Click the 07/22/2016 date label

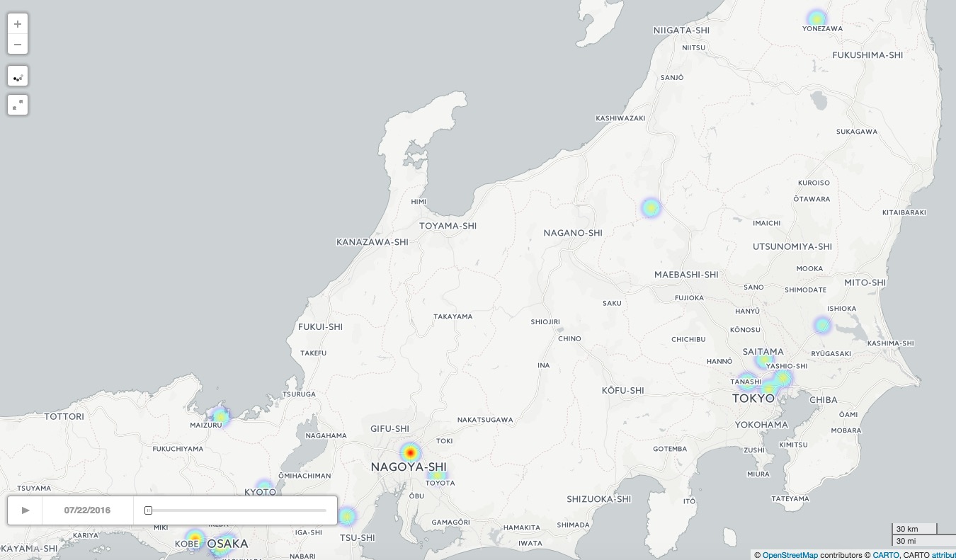click(x=87, y=510)
